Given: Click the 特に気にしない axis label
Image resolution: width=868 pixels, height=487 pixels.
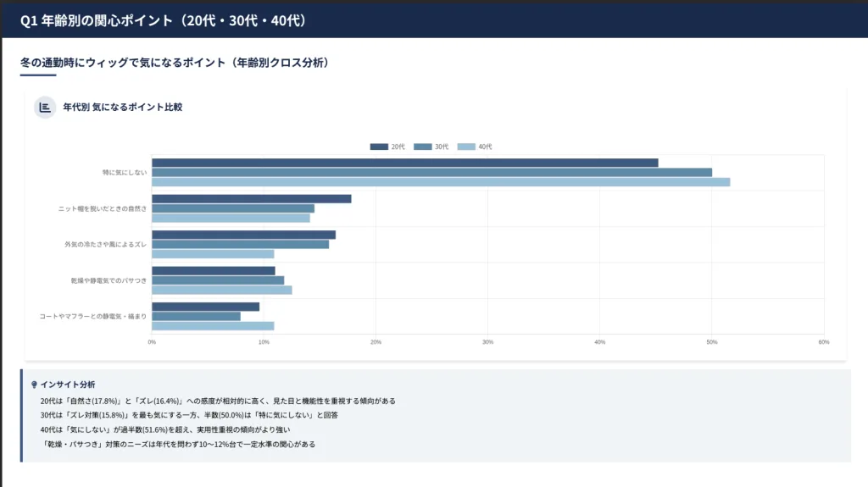Looking at the screenshot, I should pos(125,173).
